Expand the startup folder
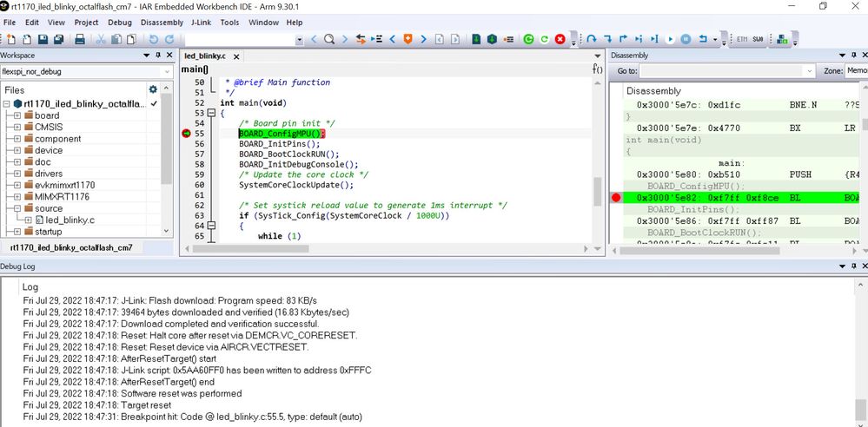868x427 pixels. pos(17,232)
